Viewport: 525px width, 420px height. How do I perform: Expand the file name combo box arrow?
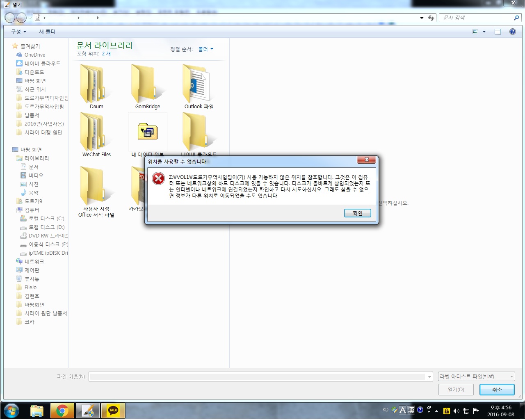click(x=429, y=377)
